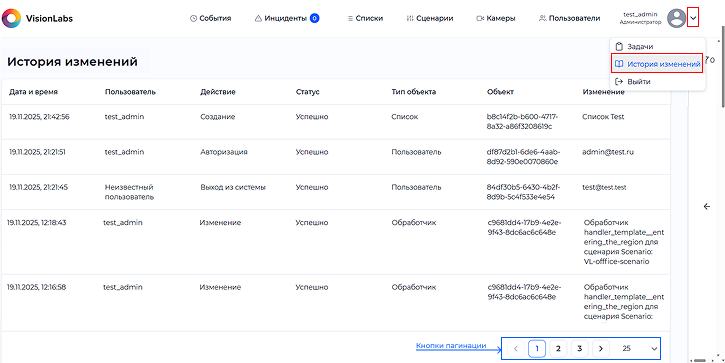725x363 pixels.
Task: Open the Списки section
Action: click(365, 18)
